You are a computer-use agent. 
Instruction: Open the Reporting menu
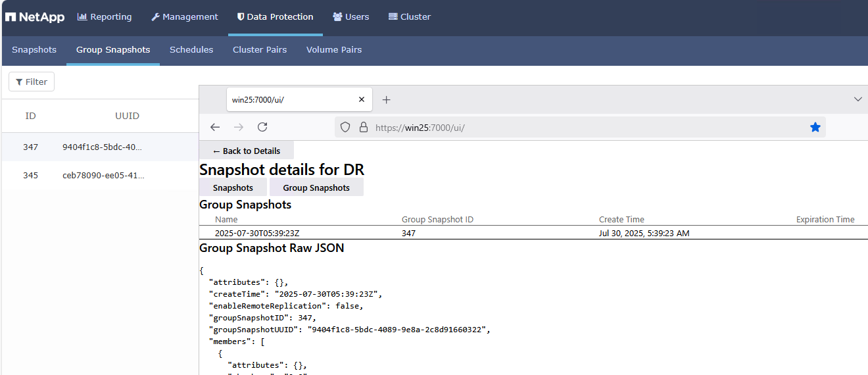105,17
